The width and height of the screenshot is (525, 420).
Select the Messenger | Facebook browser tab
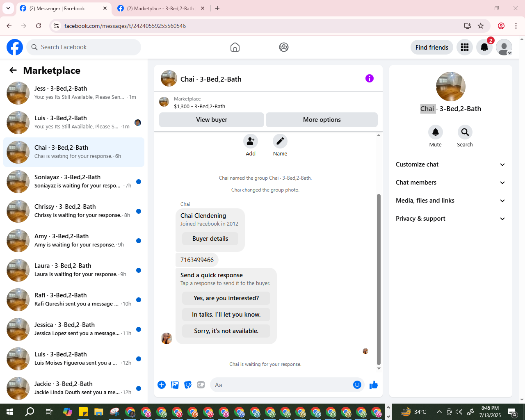pyautogui.click(x=63, y=8)
